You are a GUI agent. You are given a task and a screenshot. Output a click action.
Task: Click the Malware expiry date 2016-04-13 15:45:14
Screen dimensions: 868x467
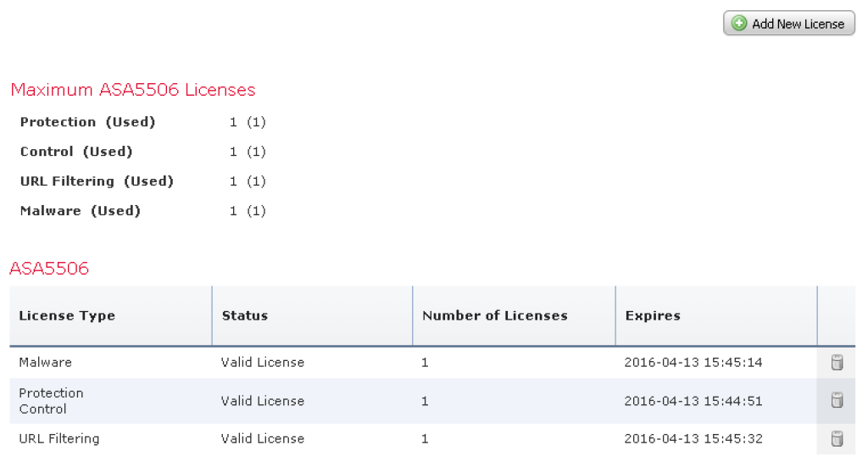pyautogui.click(x=693, y=363)
